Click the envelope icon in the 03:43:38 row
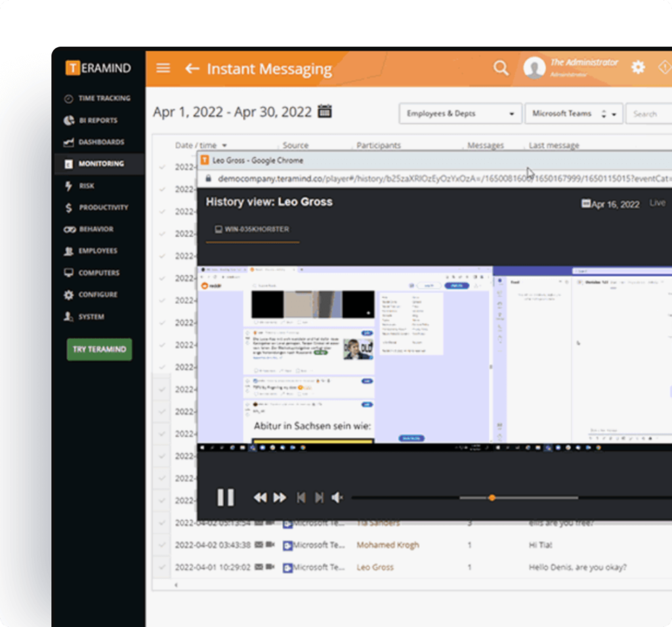672x627 pixels. point(259,545)
